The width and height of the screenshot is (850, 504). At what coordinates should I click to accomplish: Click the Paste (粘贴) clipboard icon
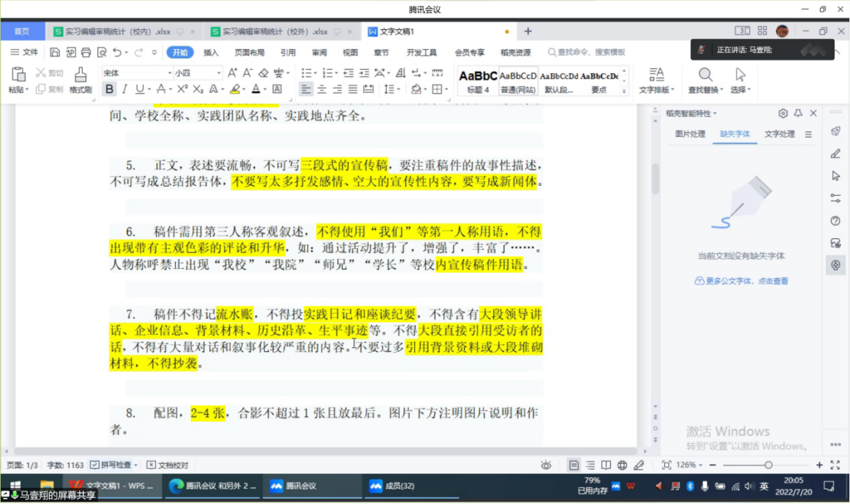point(18,75)
